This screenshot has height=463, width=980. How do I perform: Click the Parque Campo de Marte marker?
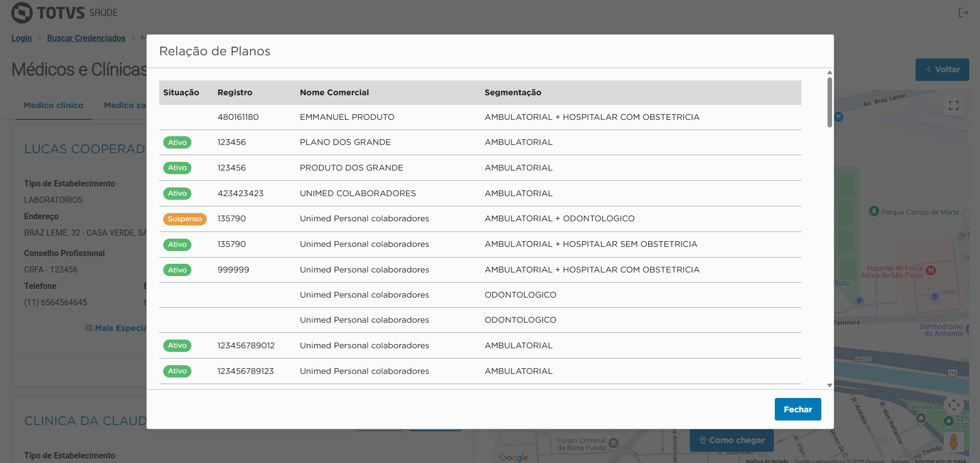click(x=874, y=211)
